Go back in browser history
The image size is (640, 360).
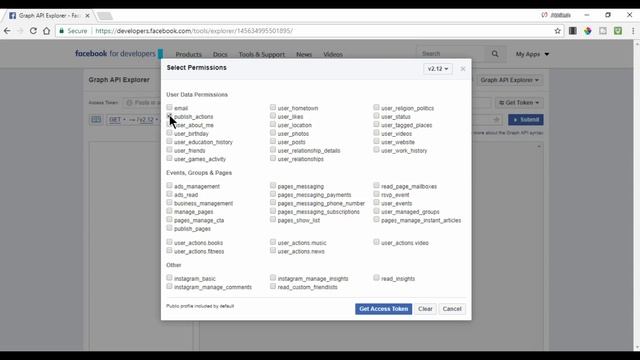[x=7, y=31]
